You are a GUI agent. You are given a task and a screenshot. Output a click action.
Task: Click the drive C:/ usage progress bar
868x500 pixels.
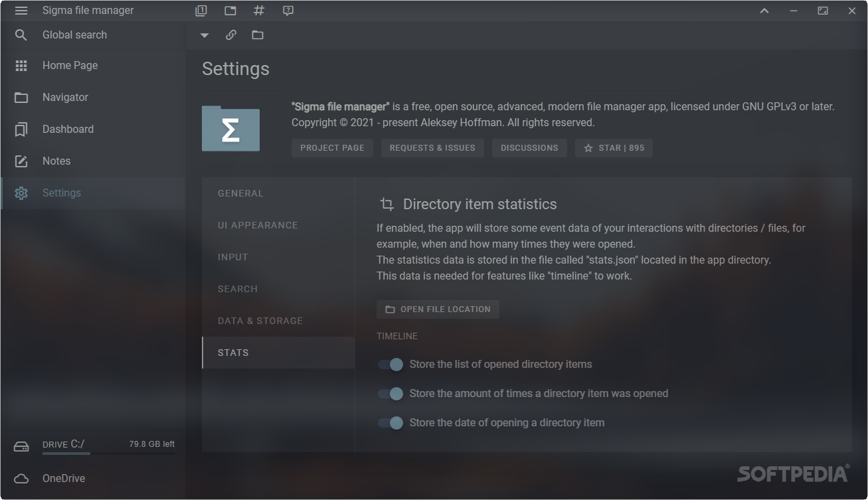108,454
